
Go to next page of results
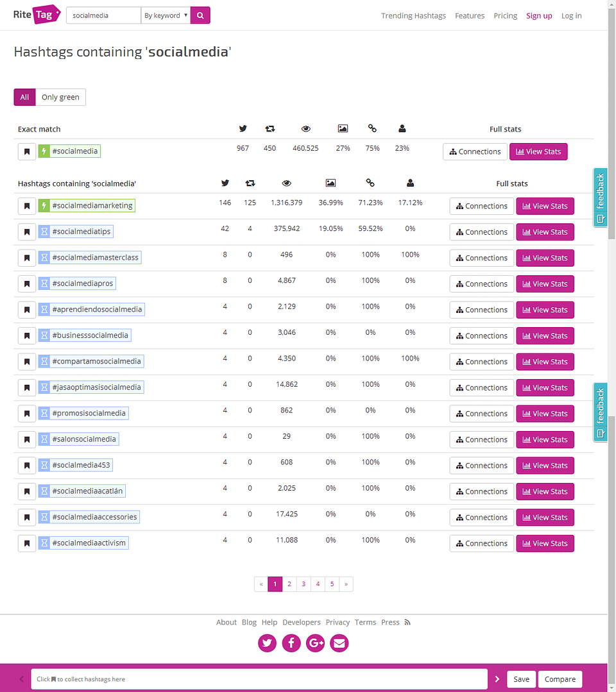pos(346,584)
